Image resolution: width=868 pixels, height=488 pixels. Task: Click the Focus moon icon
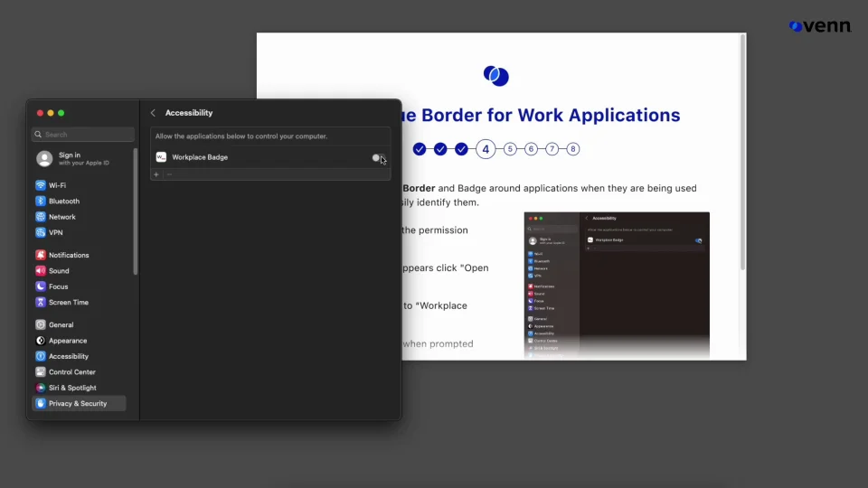[x=41, y=286]
